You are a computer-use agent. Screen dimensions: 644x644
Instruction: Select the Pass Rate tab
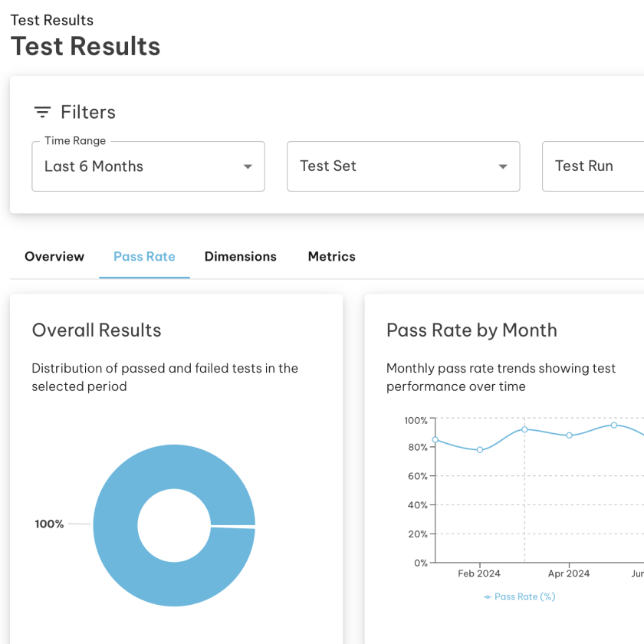click(145, 257)
